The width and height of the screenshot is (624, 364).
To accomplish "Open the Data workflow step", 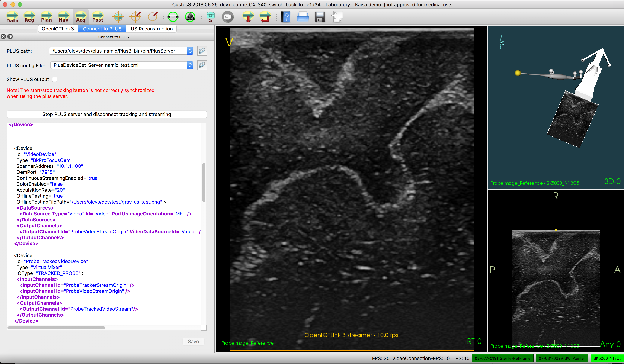I will click(x=12, y=17).
